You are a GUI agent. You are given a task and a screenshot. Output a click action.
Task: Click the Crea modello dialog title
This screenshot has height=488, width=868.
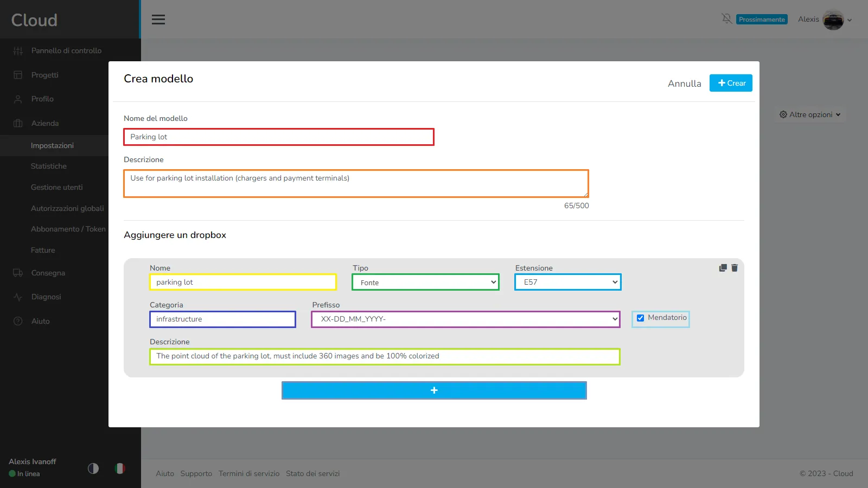(158, 79)
